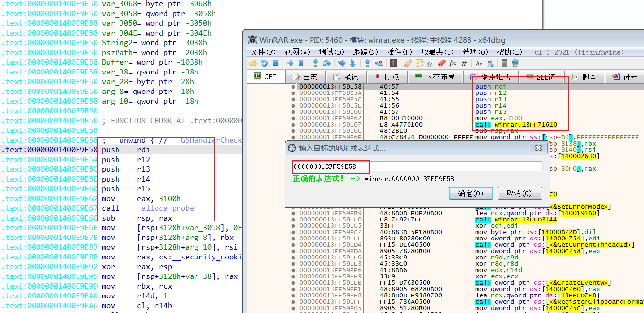Close the address expression dialog
This screenshot has width=644, height=313.
pyautogui.click(x=538, y=148)
